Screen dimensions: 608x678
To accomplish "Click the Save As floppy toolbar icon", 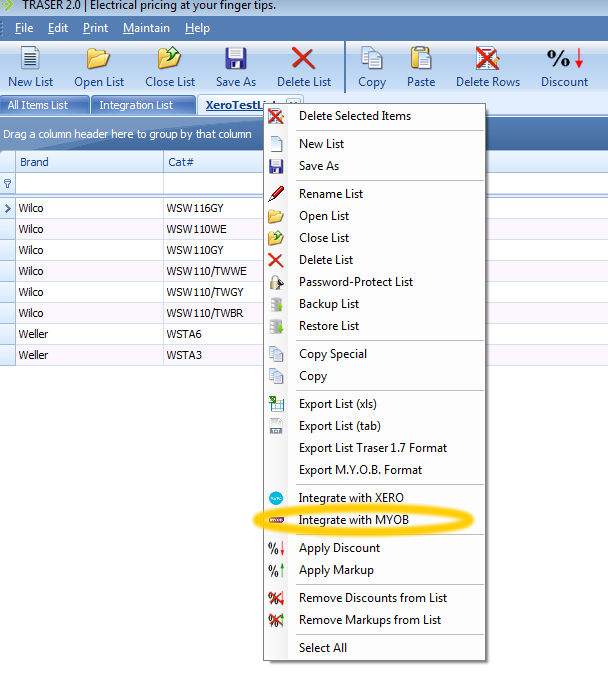I will click(236, 58).
